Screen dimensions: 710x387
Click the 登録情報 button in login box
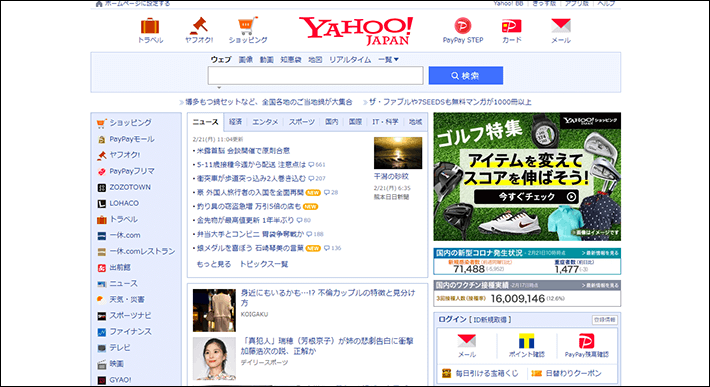[604, 320]
